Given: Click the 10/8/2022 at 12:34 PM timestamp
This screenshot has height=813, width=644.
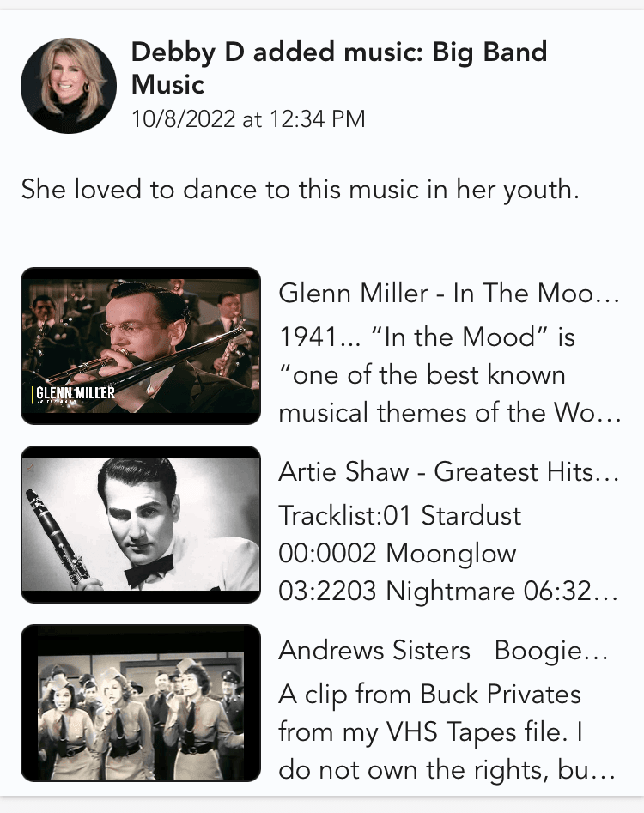Looking at the screenshot, I should pos(248,118).
